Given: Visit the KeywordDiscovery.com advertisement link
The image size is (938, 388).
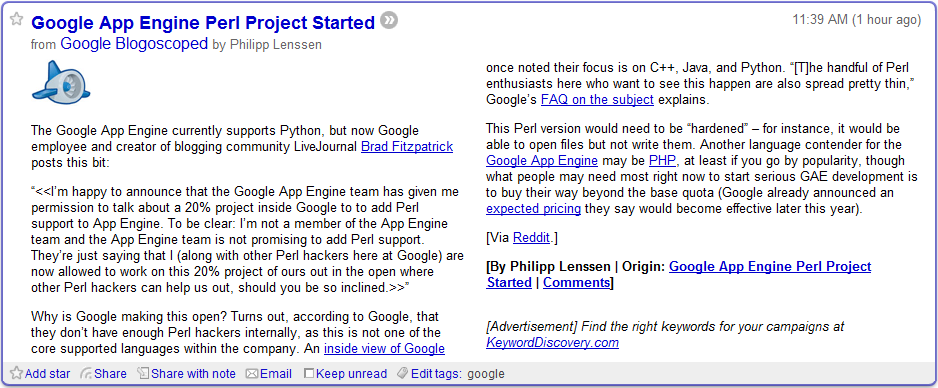Looking at the screenshot, I should point(552,343).
